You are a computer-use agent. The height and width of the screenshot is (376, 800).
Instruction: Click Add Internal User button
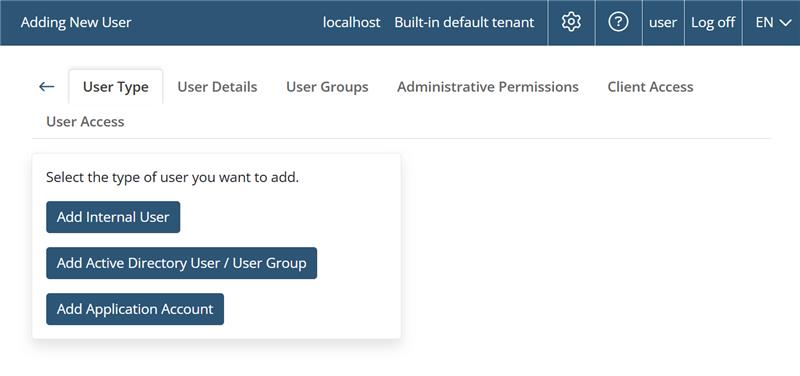click(x=113, y=217)
